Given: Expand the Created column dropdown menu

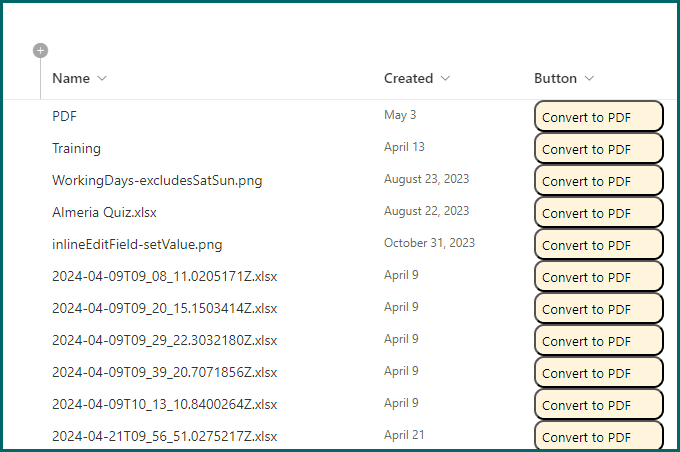Looking at the screenshot, I should coord(445,78).
